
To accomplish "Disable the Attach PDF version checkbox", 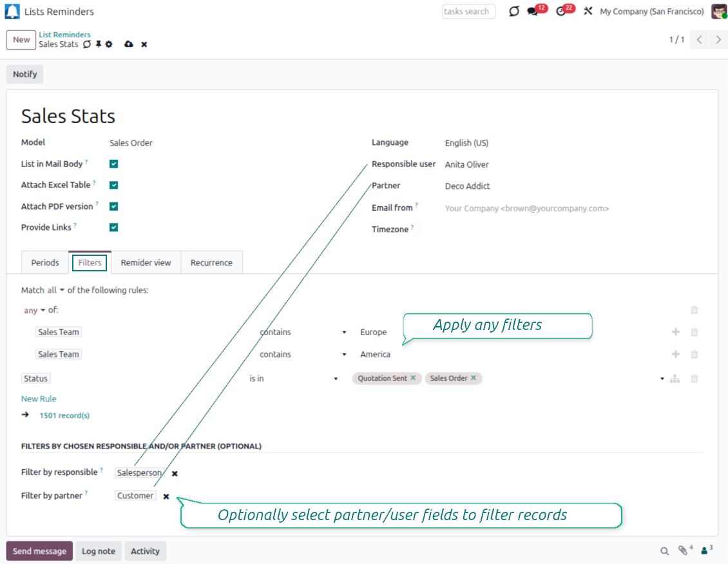I will (x=114, y=206).
